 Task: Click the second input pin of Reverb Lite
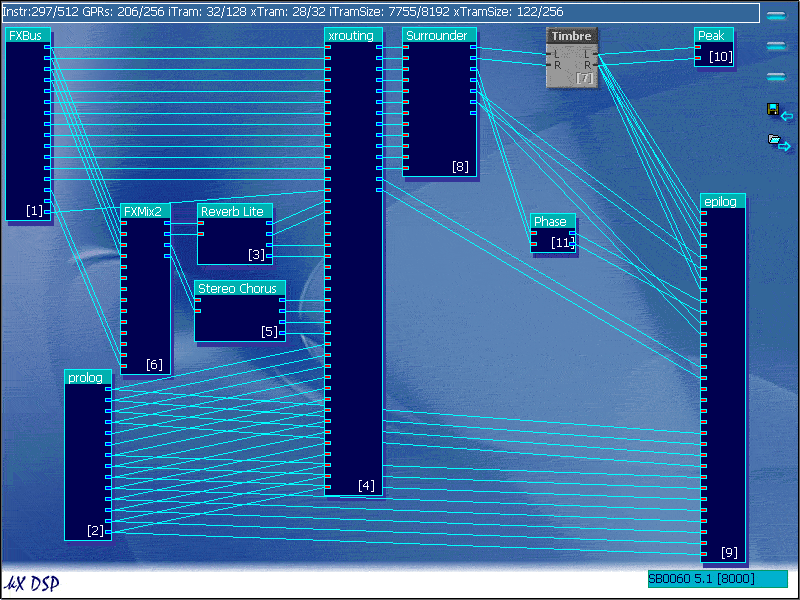point(201,234)
